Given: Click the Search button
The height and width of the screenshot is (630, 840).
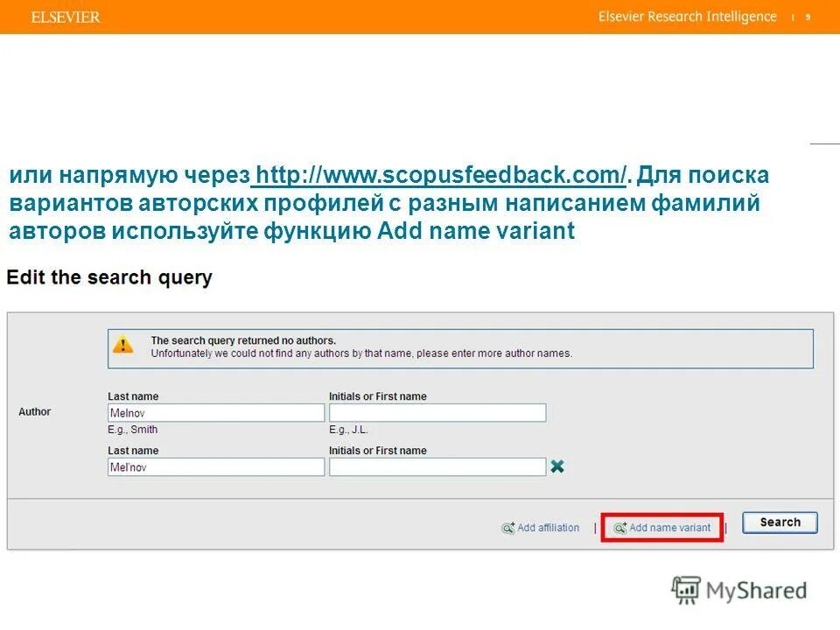Looking at the screenshot, I should [x=780, y=522].
